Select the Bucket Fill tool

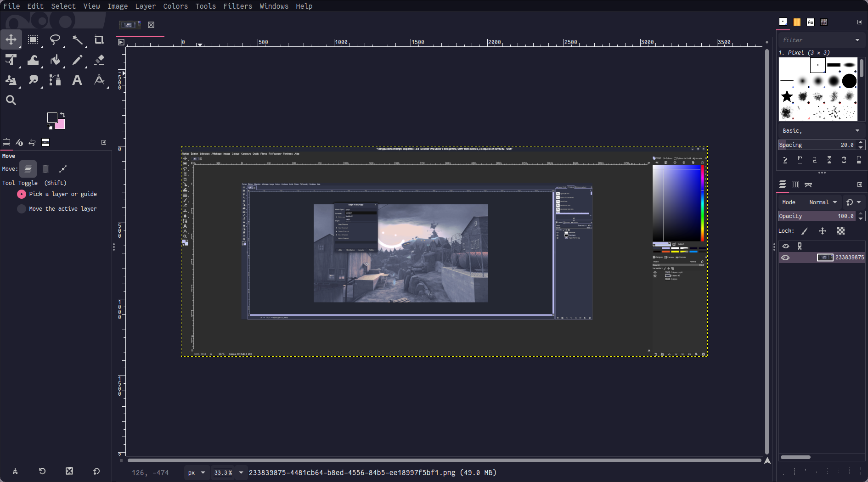[x=55, y=60]
